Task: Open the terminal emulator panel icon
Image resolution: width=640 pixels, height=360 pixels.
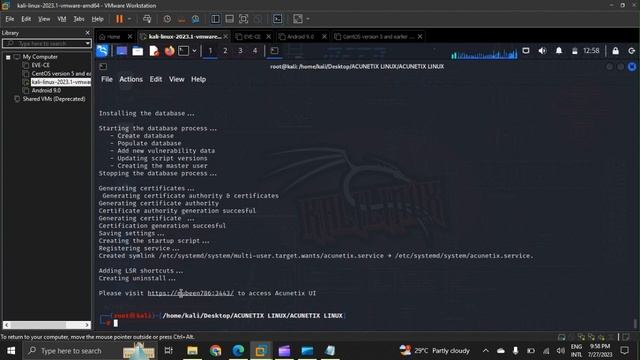Action: click(x=184, y=51)
